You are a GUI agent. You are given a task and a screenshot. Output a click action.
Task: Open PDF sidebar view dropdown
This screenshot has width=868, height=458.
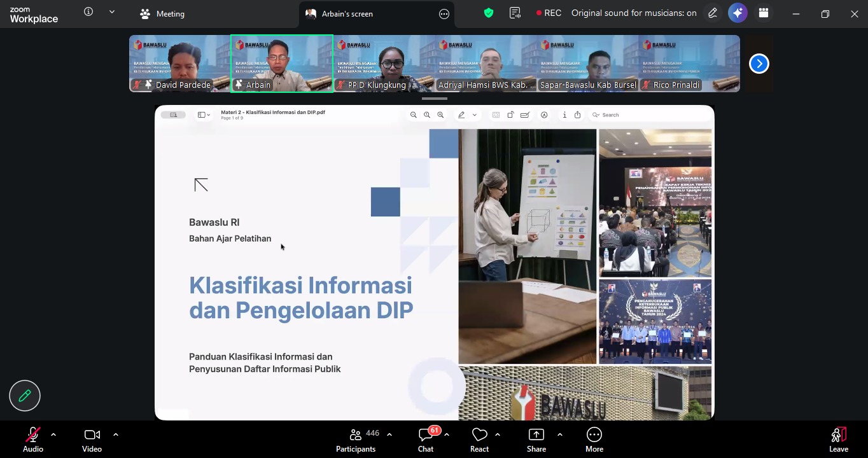pyautogui.click(x=204, y=115)
